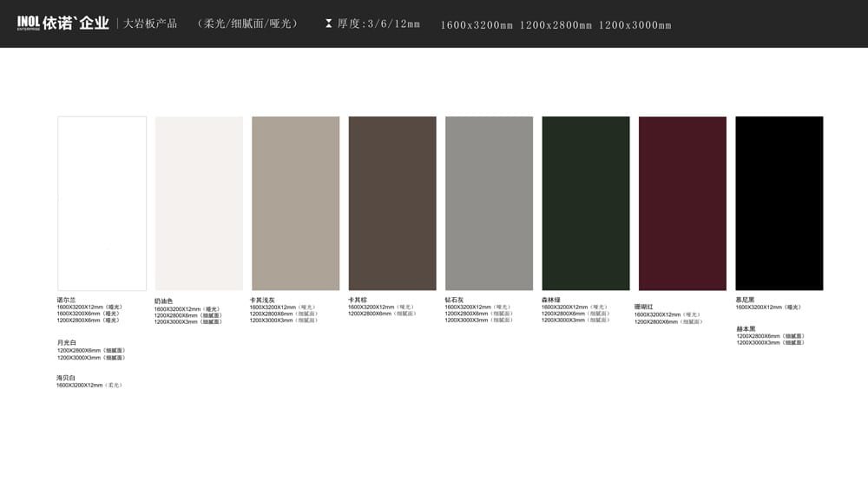Pick the dark green 森林绿 swatch

pos(586,203)
